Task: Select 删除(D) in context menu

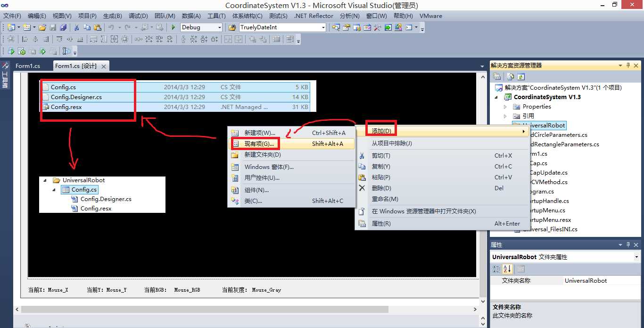Action: tap(441, 188)
